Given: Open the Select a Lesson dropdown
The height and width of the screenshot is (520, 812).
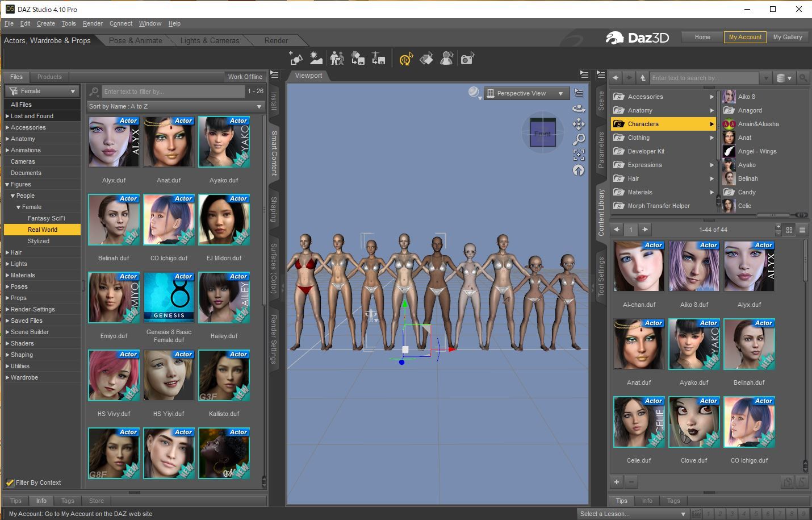Looking at the screenshot, I should [632, 514].
